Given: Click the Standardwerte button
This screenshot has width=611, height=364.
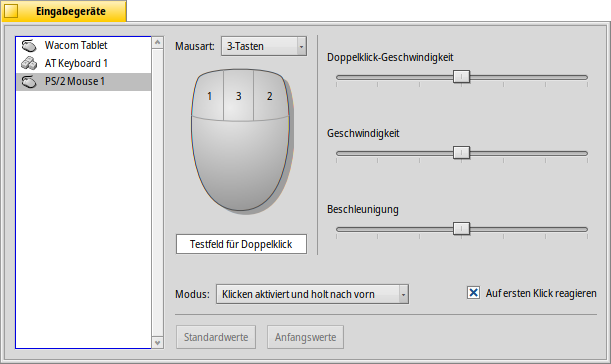Looking at the screenshot, I should [x=216, y=337].
